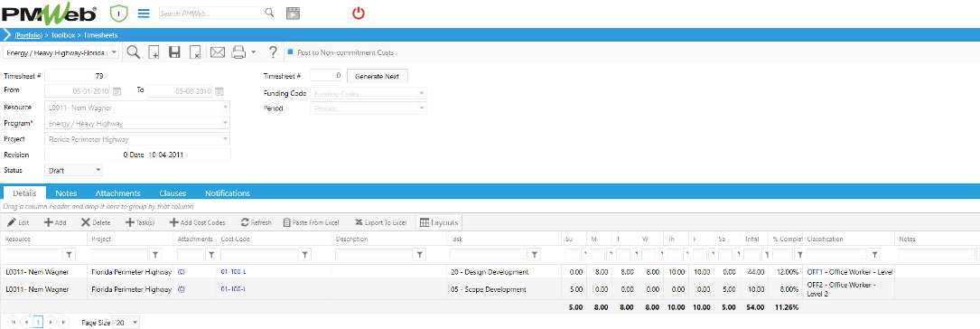This screenshot has width=980, height=329.
Task: Open the From date calendar picker
Action: pyautogui.click(x=117, y=91)
